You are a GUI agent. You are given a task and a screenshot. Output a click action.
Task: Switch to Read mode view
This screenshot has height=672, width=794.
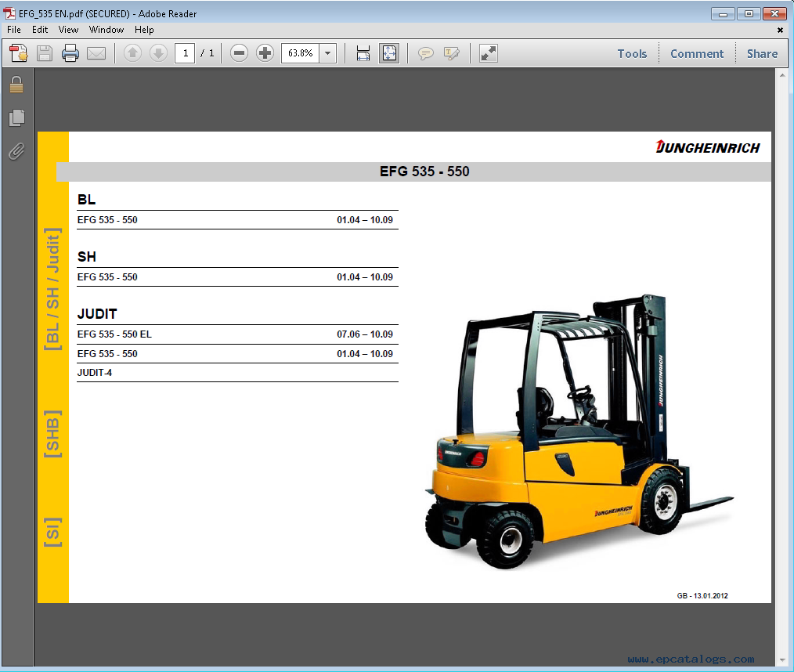point(489,53)
